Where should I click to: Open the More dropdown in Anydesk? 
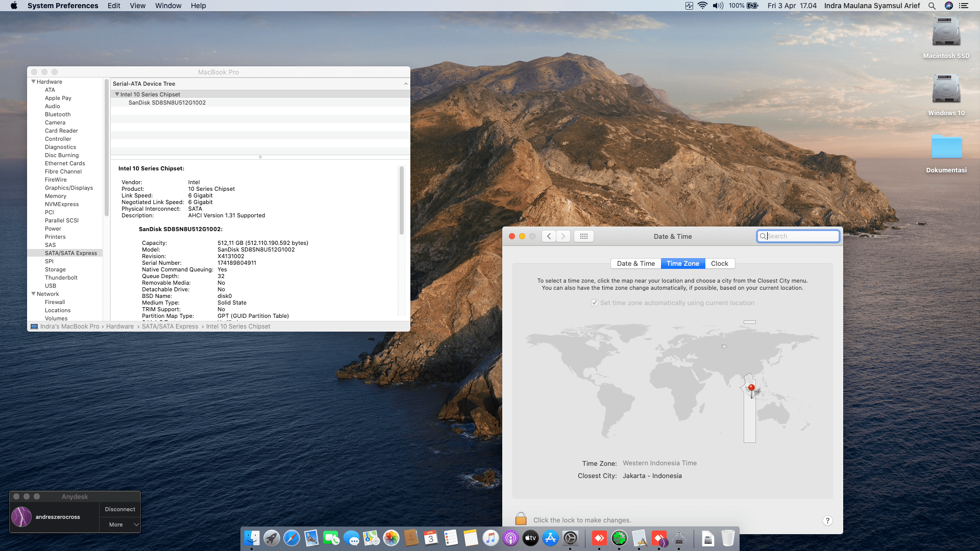click(x=120, y=524)
